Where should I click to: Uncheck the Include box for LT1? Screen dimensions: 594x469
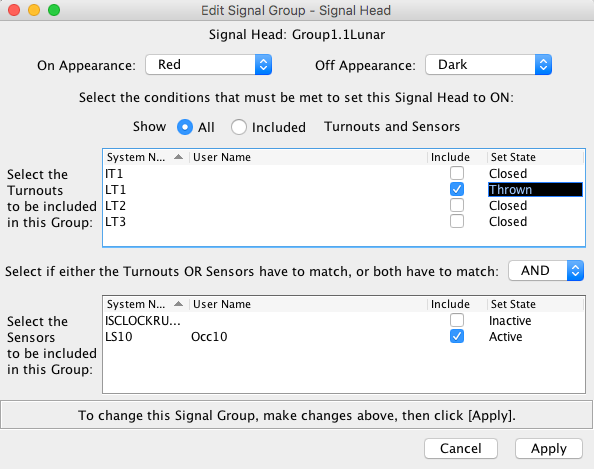(x=457, y=189)
